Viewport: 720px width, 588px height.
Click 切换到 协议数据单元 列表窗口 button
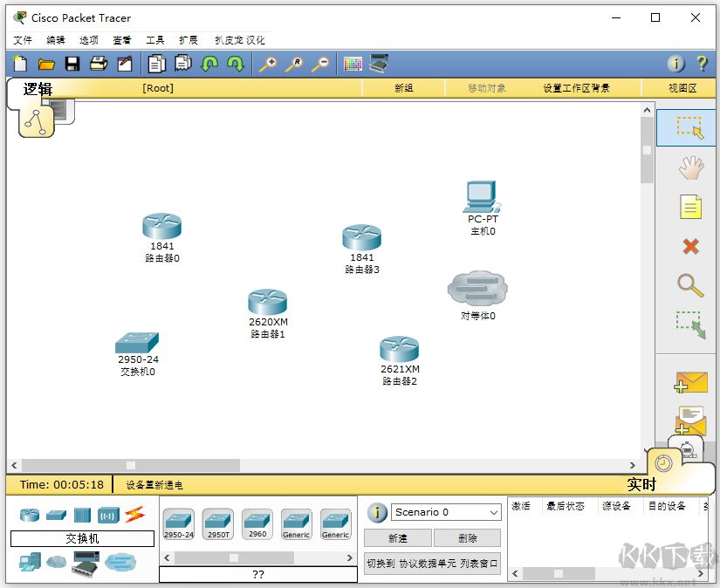432,564
